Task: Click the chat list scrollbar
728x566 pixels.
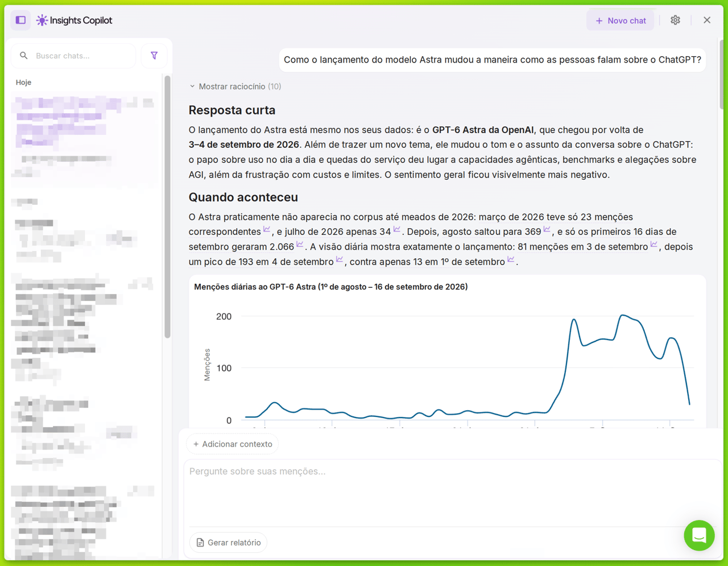Action: (x=167, y=208)
